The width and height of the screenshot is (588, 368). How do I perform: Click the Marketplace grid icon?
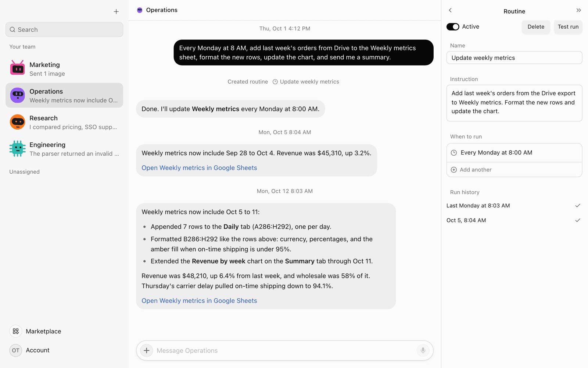coord(15,331)
